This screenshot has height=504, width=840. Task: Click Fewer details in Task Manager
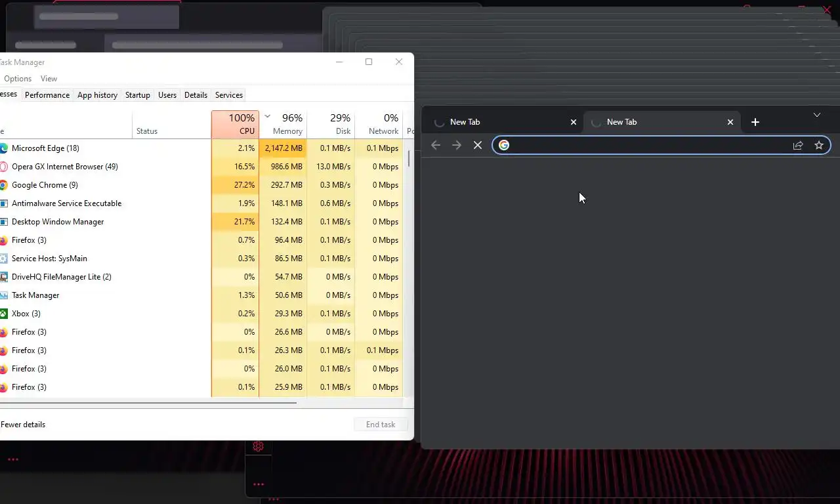point(23,425)
